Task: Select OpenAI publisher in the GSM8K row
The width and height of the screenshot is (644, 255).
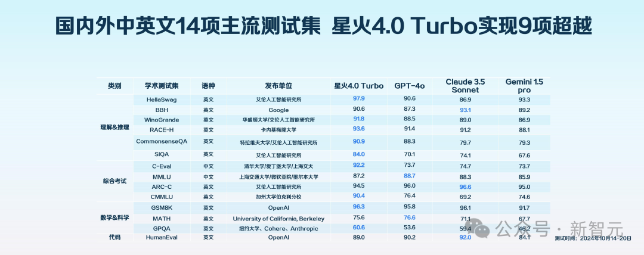Action: [278, 208]
